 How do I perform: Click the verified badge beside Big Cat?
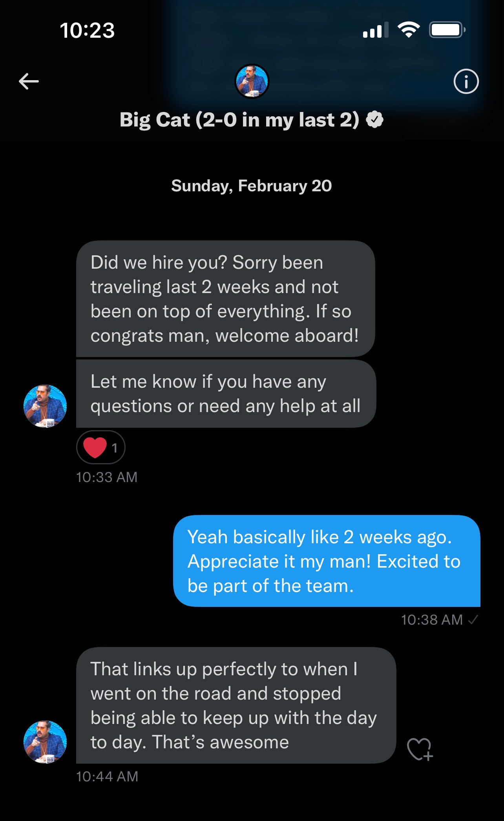(375, 120)
